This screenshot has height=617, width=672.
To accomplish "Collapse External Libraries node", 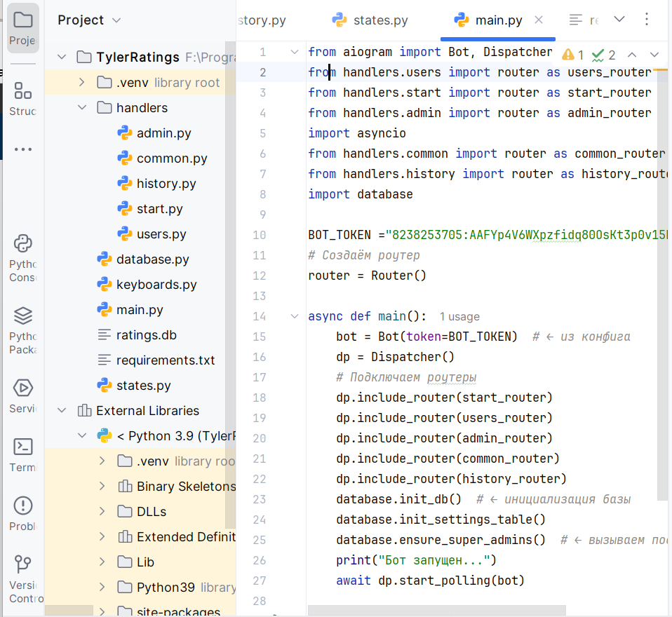I will point(62,411).
